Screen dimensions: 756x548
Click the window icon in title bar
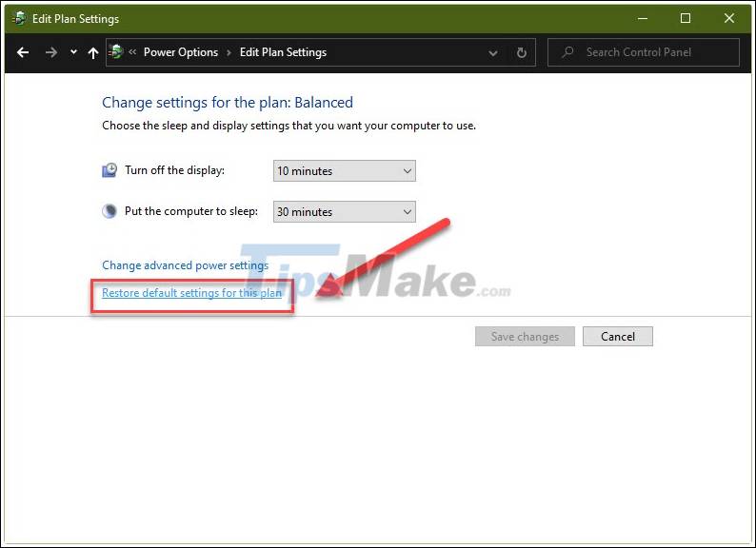click(18, 18)
